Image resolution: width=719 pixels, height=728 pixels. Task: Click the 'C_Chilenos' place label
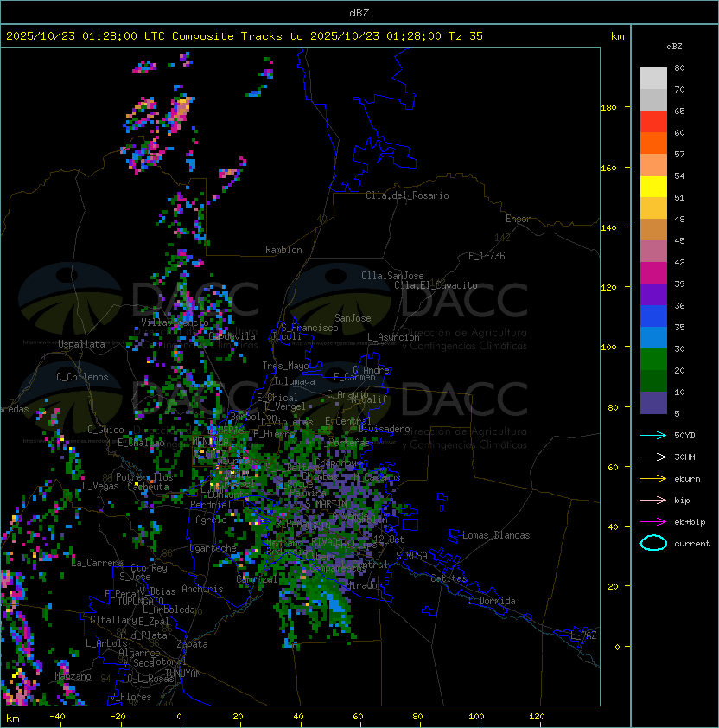click(x=82, y=377)
